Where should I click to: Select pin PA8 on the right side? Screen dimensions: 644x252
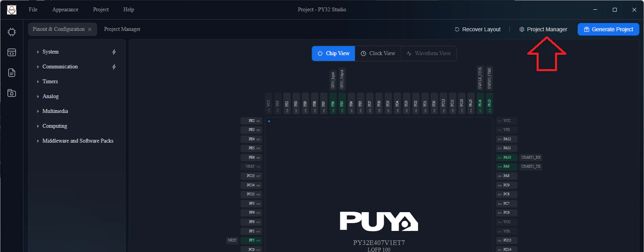click(507, 176)
